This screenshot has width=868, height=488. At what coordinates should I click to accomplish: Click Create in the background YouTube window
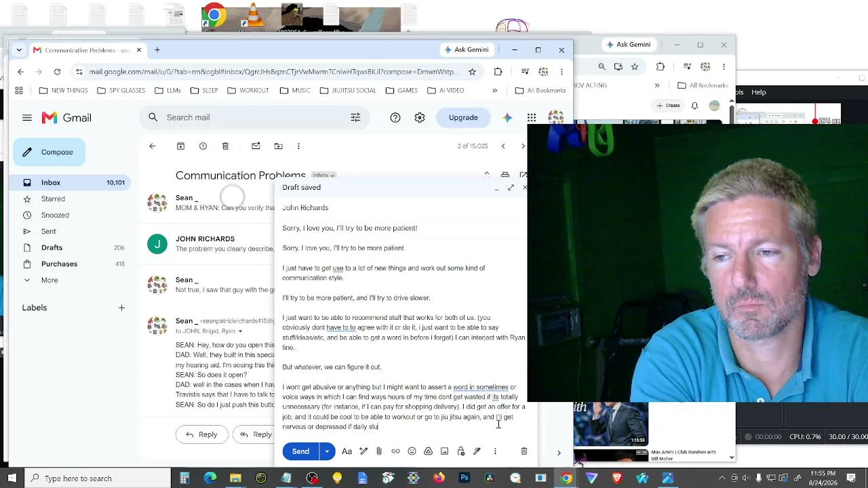click(668, 106)
